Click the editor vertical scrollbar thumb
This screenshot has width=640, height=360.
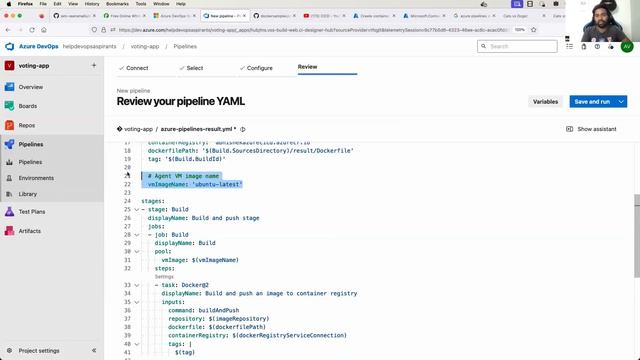[637, 236]
